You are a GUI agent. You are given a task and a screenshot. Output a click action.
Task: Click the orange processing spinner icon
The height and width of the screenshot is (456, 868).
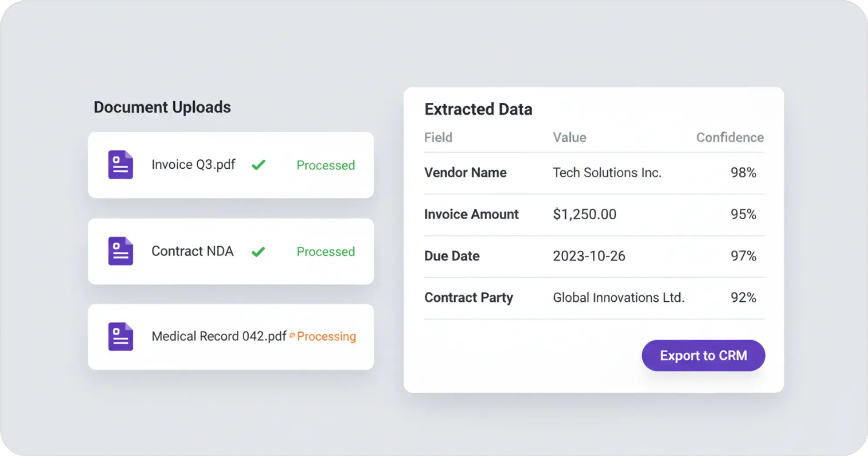pyautogui.click(x=292, y=335)
